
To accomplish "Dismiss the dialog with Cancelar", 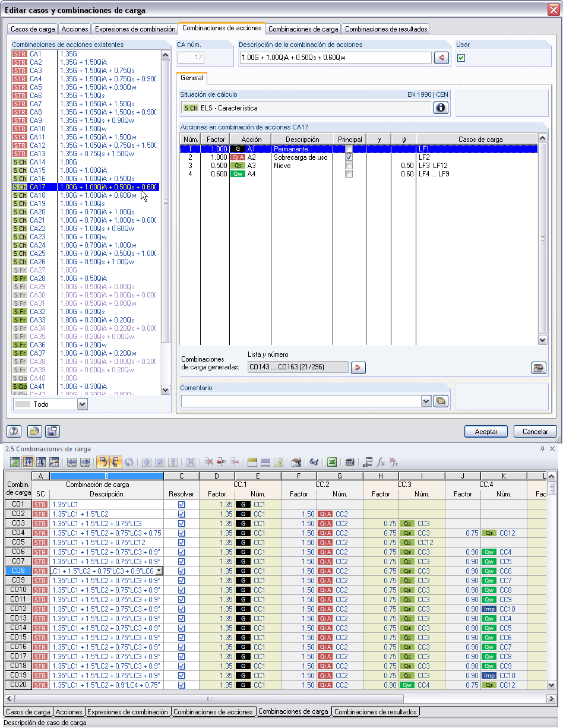I will (x=535, y=431).
